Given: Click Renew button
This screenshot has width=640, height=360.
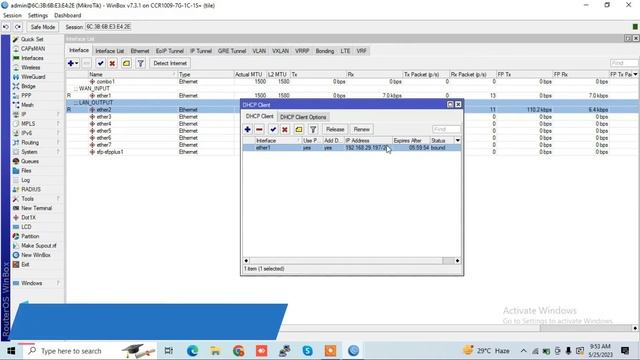Looking at the screenshot, I should coord(362,129).
